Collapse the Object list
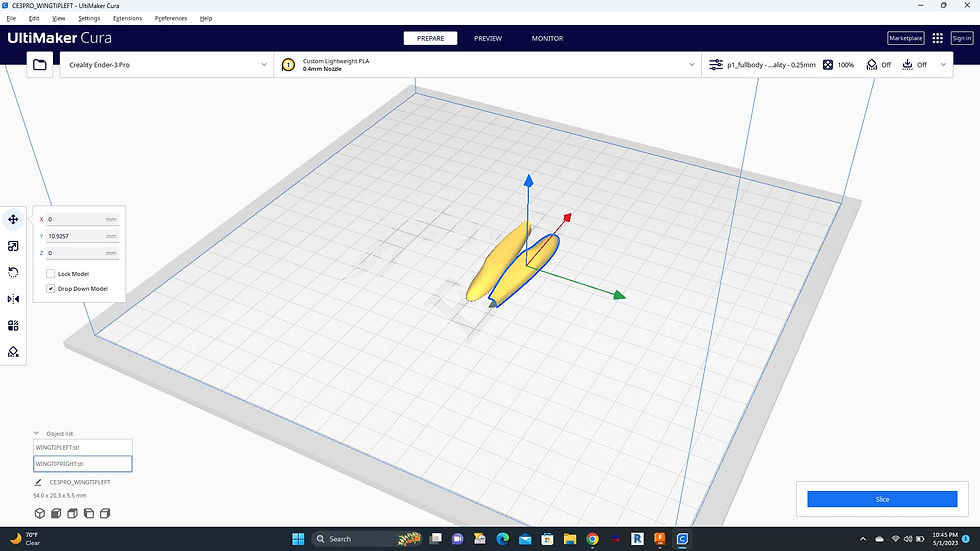This screenshot has width=980, height=551. click(x=37, y=433)
